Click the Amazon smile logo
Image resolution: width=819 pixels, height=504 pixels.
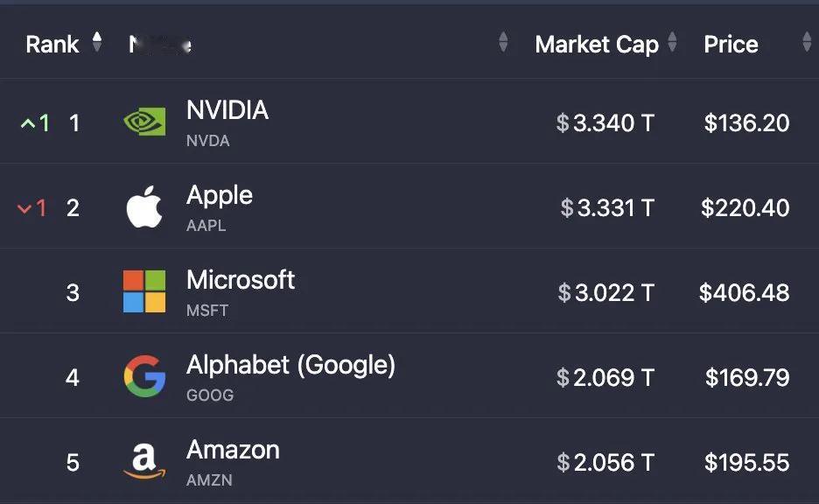(x=144, y=461)
